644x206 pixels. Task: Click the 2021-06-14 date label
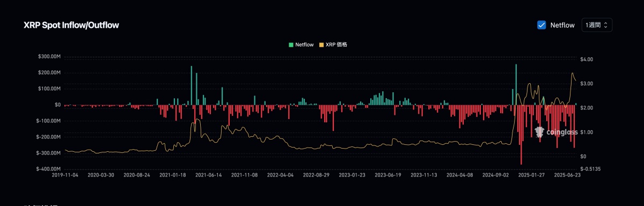(x=208, y=175)
